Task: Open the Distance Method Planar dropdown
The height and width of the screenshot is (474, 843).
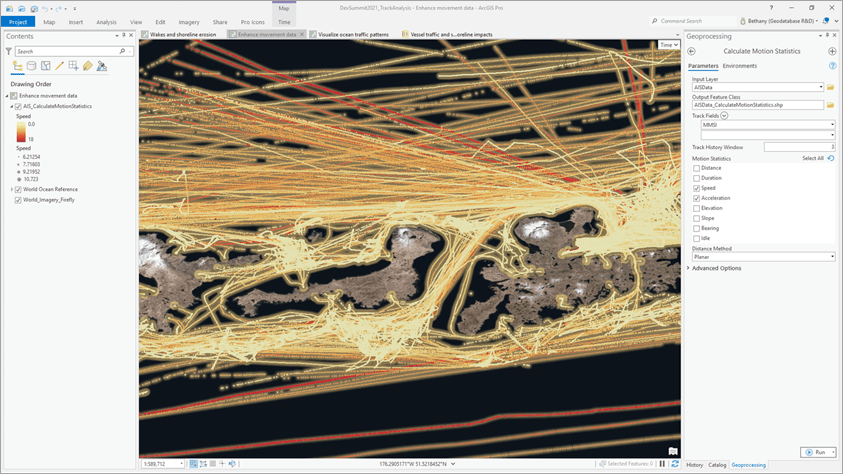Action: 763,257
